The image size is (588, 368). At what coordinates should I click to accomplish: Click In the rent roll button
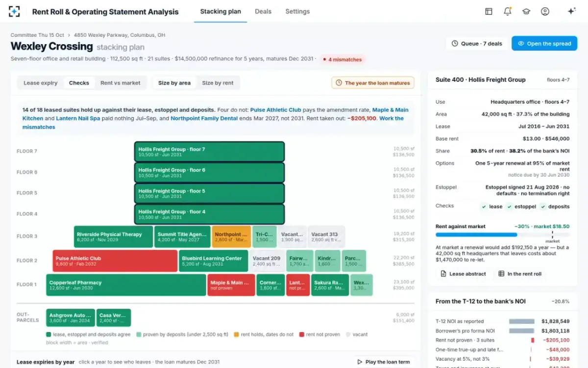click(520, 274)
